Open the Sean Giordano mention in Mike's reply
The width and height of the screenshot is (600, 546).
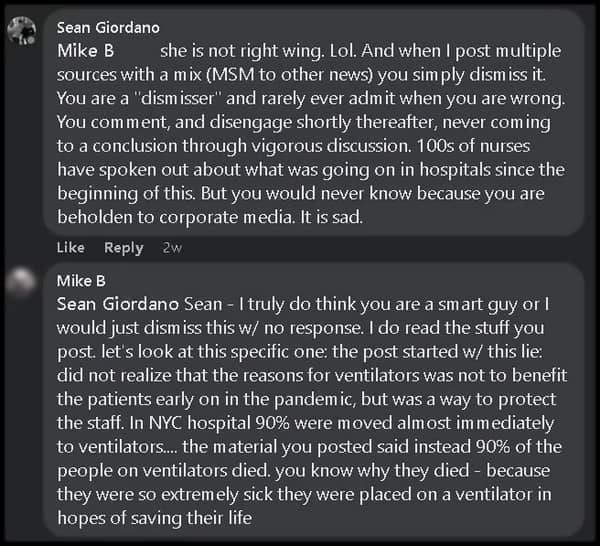(x=118, y=305)
